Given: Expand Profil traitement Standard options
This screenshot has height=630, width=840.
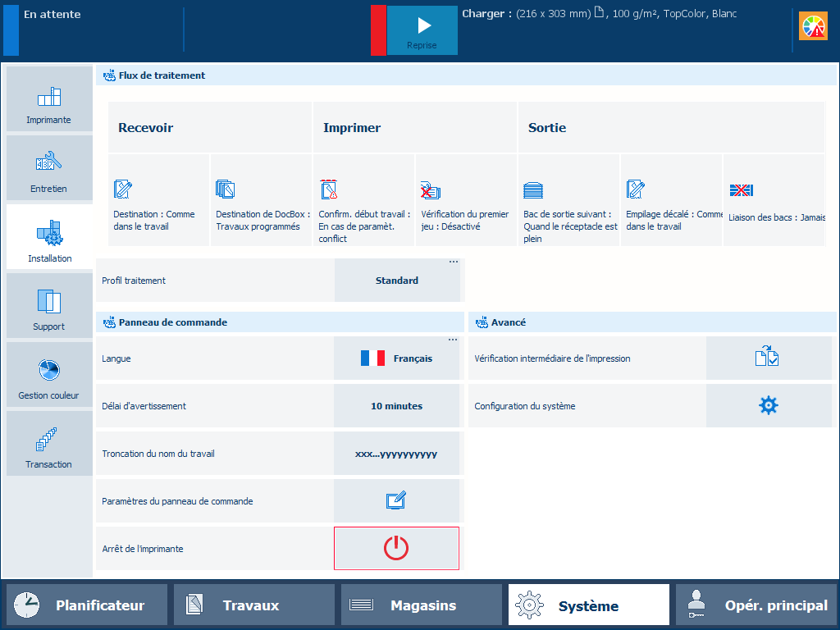Looking at the screenshot, I should 398,281.
